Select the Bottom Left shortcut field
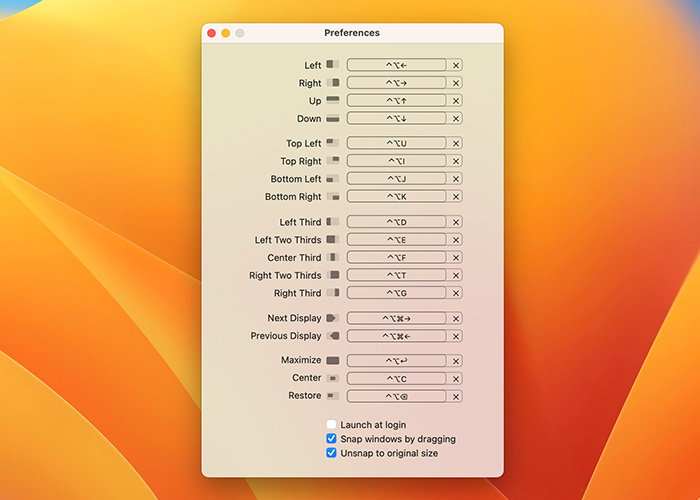 click(x=396, y=179)
